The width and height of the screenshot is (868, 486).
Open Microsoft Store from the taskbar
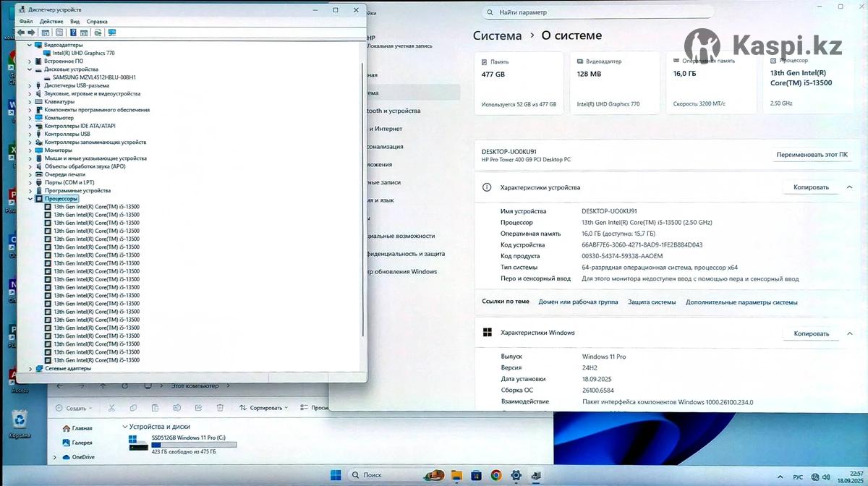coord(476,475)
